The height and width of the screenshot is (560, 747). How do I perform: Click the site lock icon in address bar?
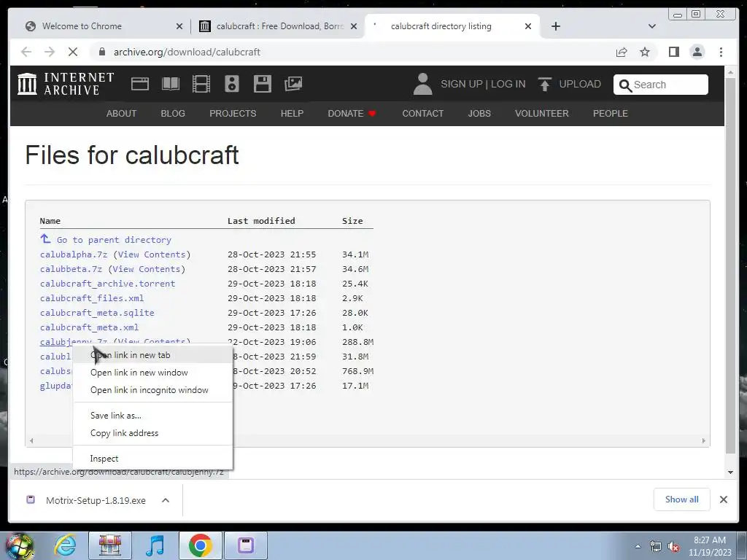tap(101, 52)
